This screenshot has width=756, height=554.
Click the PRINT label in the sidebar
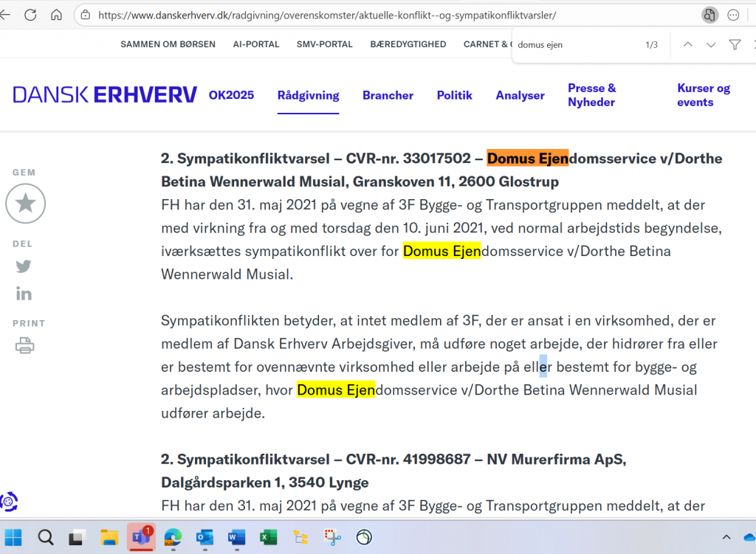click(x=29, y=323)
